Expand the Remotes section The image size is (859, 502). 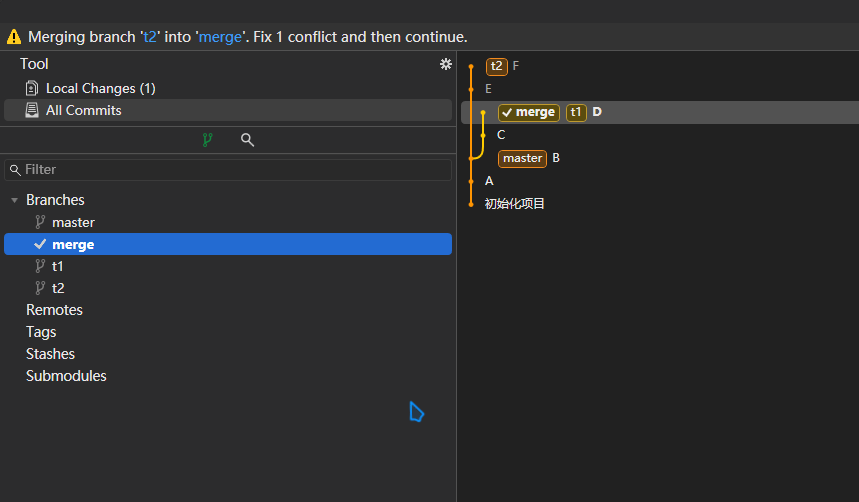click(54, 310)
